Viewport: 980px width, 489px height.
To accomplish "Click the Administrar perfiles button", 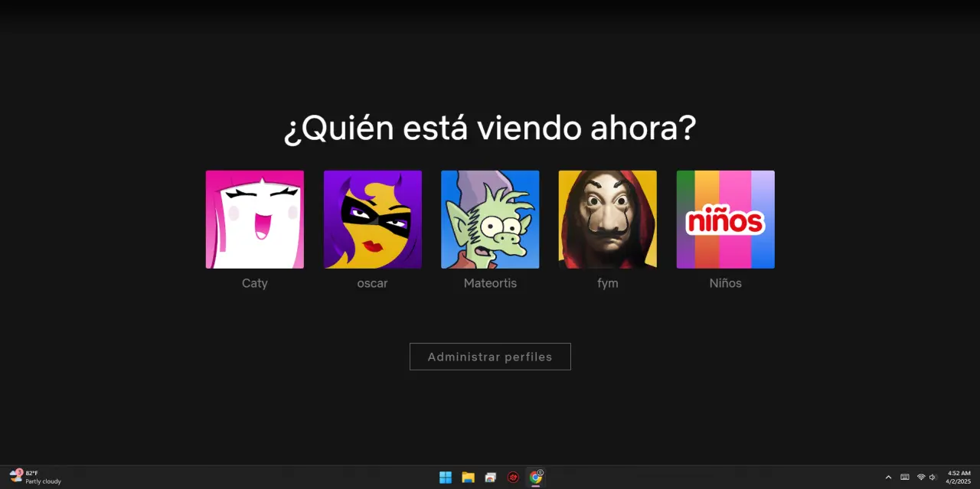I will click(490, 357).
